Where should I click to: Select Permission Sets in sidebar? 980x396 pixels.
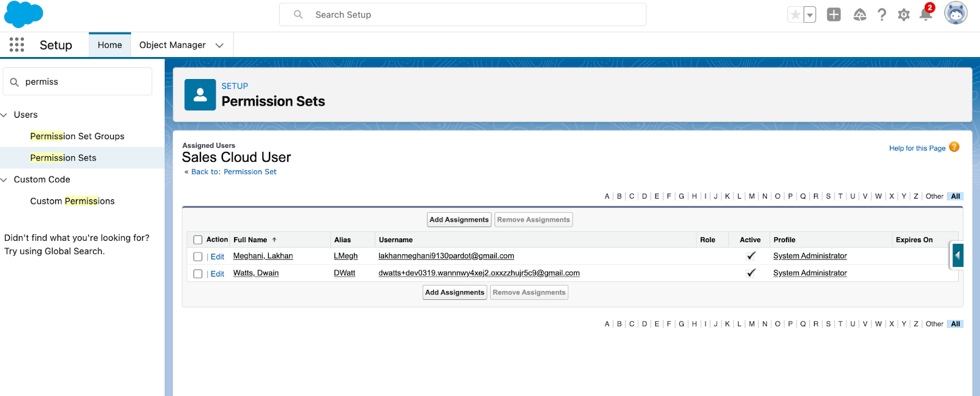pyautogui.click(x=63, y=158)
